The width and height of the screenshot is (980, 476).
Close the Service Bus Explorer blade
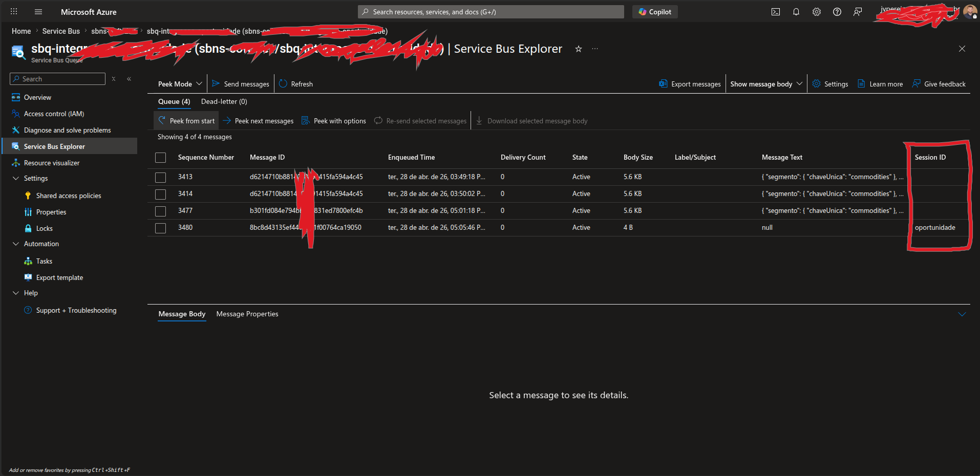962,49
